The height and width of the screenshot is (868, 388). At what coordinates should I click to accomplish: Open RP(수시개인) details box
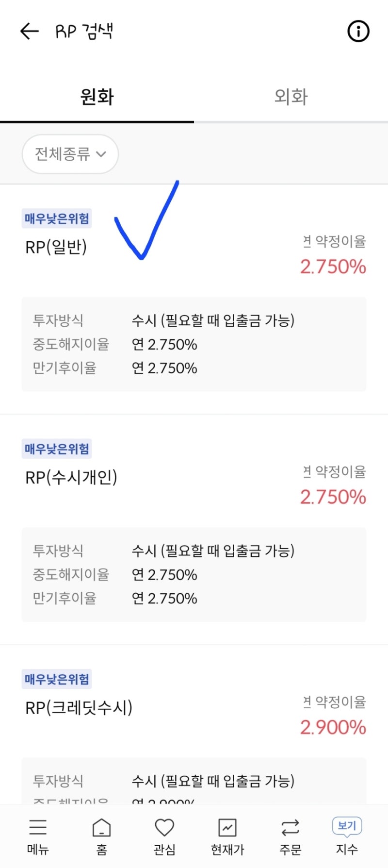coord(194,575)
